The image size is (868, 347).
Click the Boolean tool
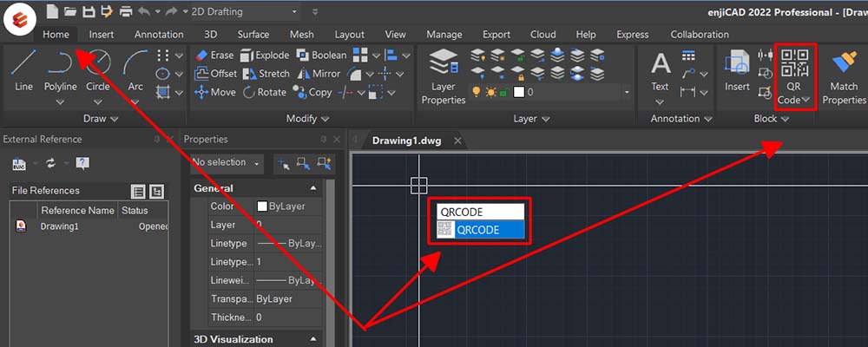pos(321,56)
